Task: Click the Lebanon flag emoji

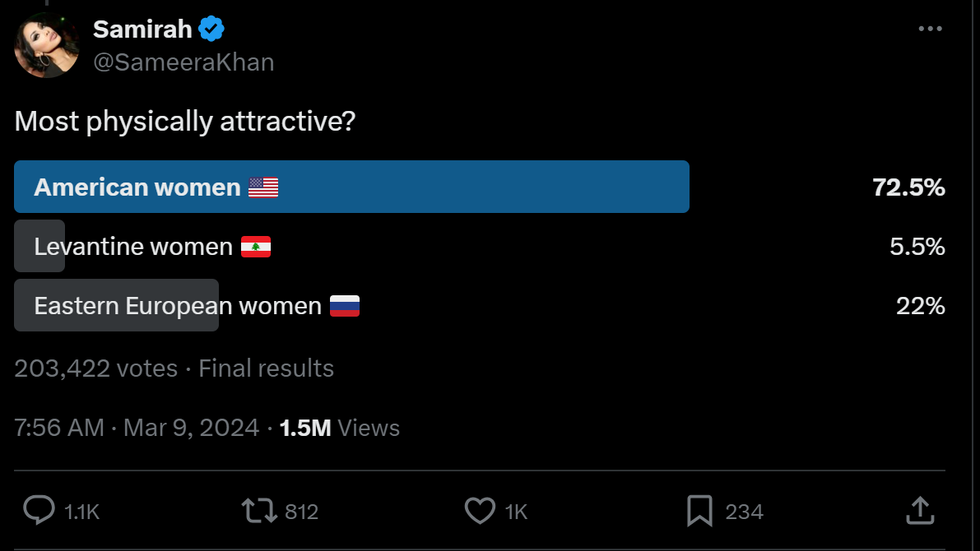Action: 256,246
